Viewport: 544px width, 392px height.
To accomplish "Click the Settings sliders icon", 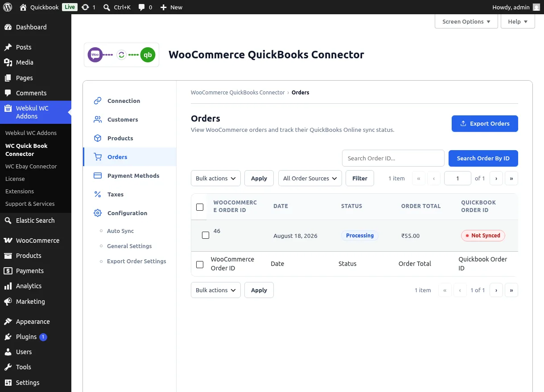I will pos(8,383).
